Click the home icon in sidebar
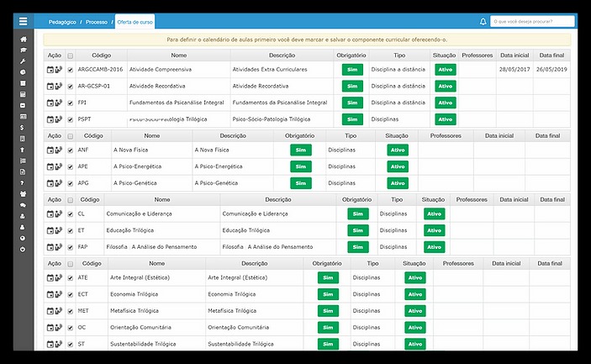Image resolution: width=591 pixels, height=364 pixels. [24, 40]
